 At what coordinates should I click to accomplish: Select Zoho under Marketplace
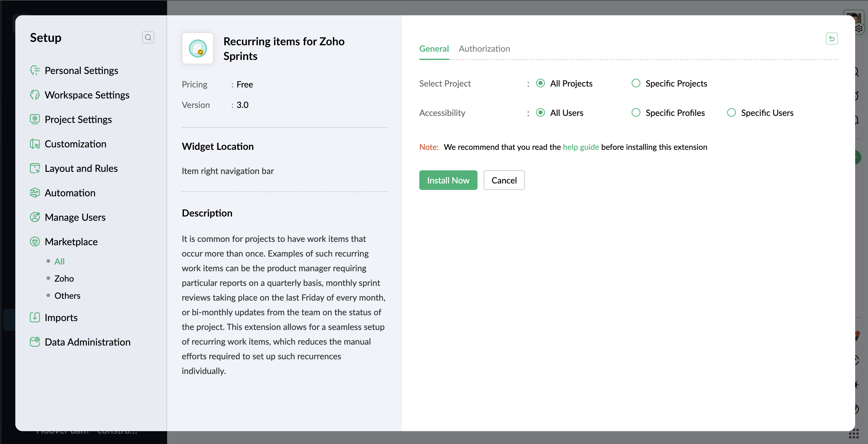64,278
